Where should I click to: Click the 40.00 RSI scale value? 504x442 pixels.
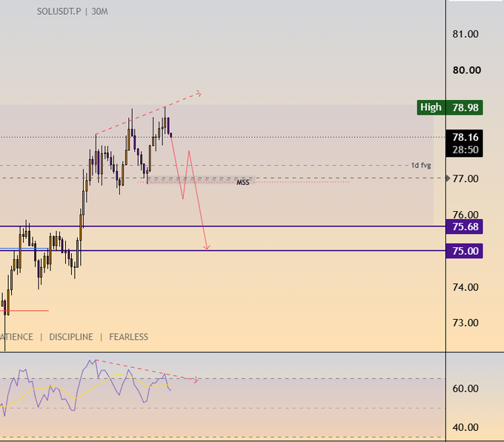(x=465, y=427)
